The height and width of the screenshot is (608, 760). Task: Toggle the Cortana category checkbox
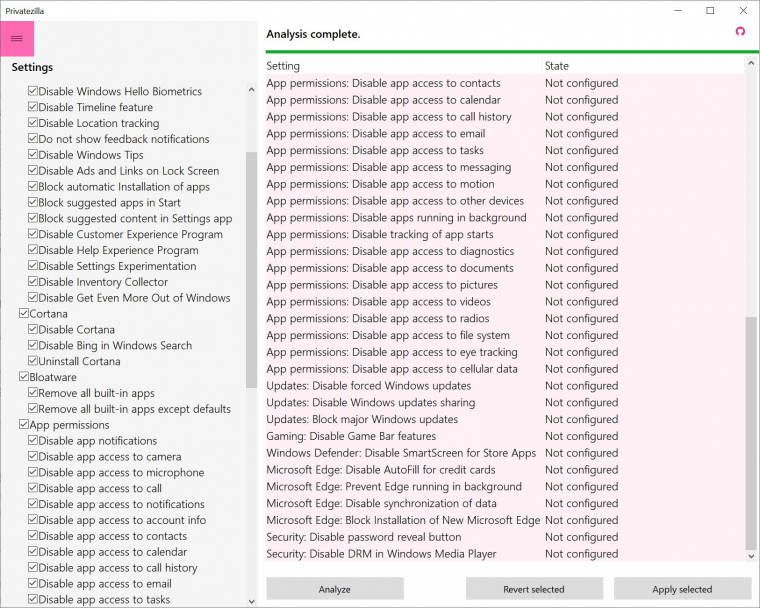tap(24, 314)
